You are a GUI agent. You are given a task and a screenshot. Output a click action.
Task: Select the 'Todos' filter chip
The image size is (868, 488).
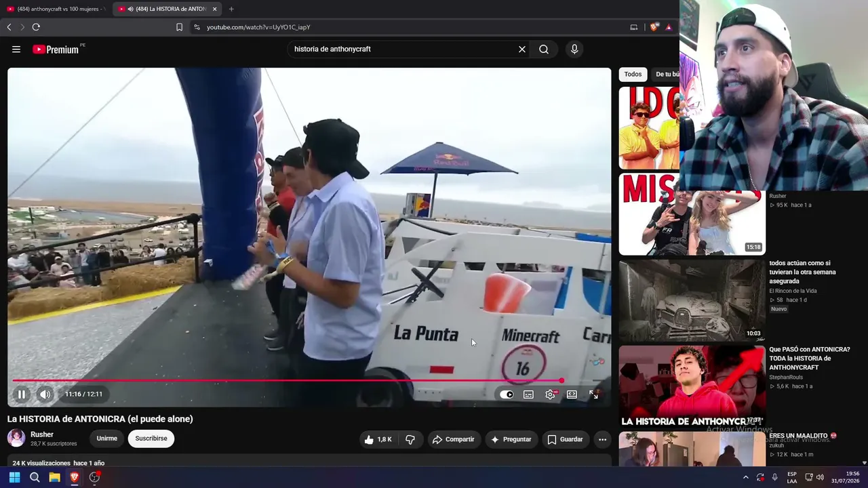click(x=633, y=75)
